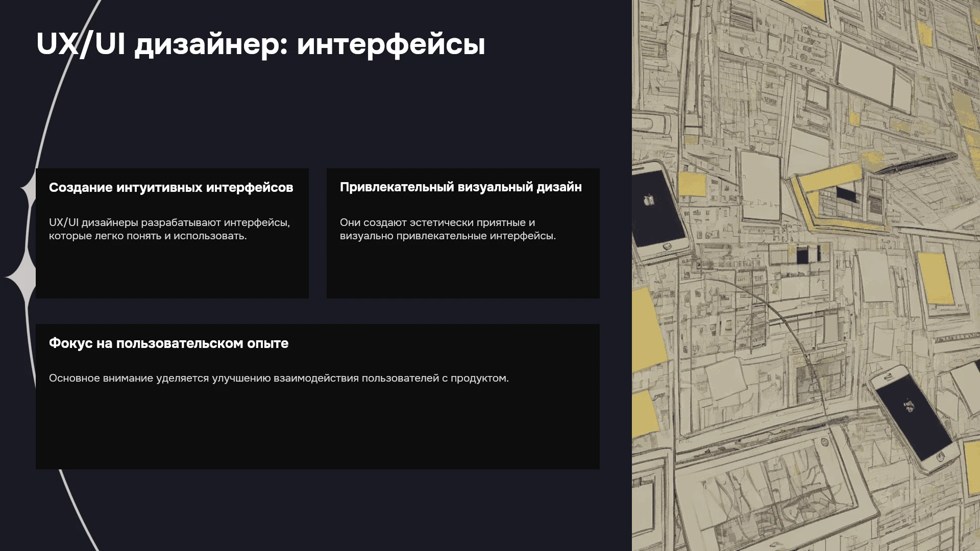Click the paragraph Они создают эстетически приятные
The image size is (980, 551).
pyautogui.click(x=448, y=229)
